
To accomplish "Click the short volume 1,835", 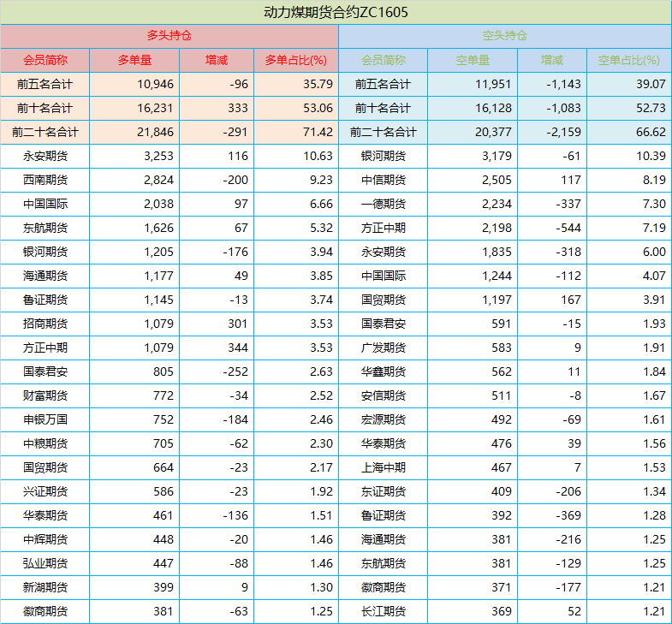I will (497, 252).
